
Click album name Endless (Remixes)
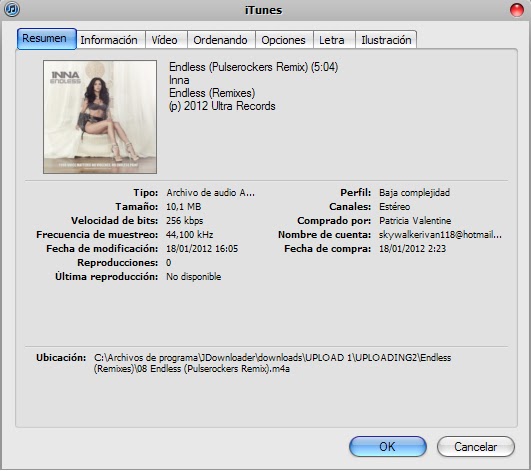pyautogui.click(x=212, y=93)
